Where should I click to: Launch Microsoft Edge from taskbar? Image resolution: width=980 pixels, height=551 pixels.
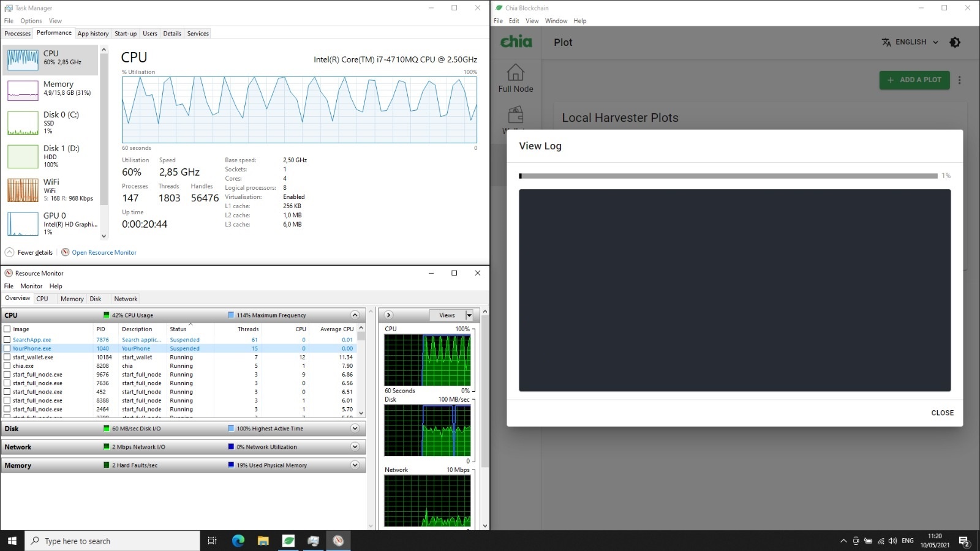point(238,541)
